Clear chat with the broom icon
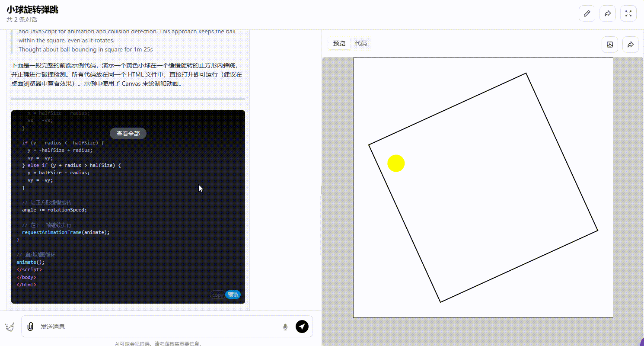 [10, 327]
